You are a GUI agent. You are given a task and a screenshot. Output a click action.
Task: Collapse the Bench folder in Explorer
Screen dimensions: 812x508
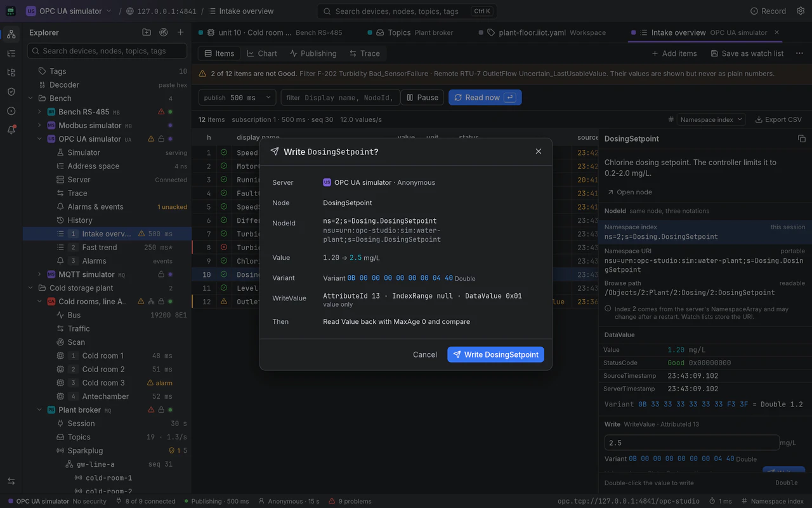click(x=31, y=98)
